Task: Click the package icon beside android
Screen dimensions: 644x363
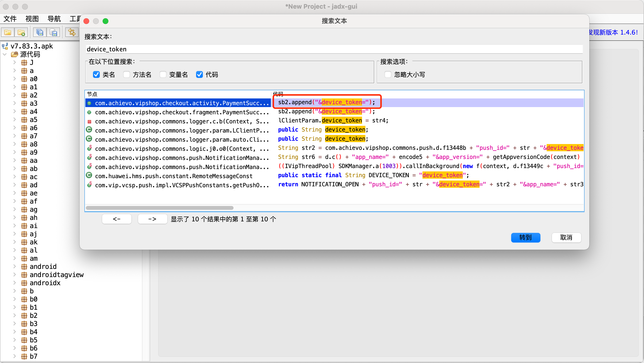Action: point(24,267)
